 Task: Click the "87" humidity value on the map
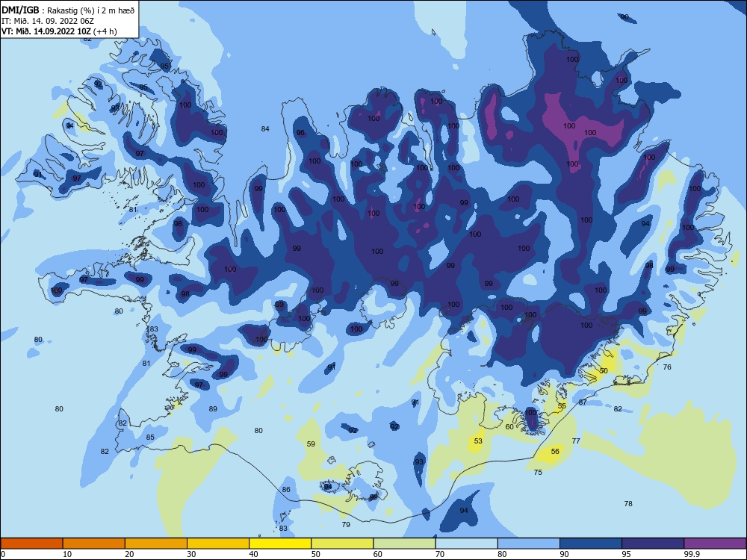pyautogui.click(x=583, y=402)
